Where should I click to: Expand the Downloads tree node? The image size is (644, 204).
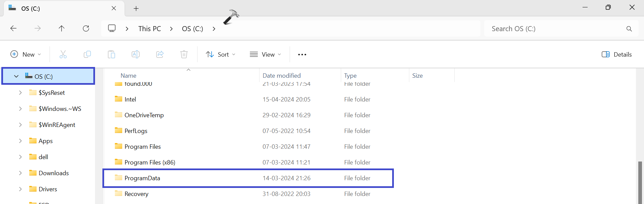click(x=20, y=173)
